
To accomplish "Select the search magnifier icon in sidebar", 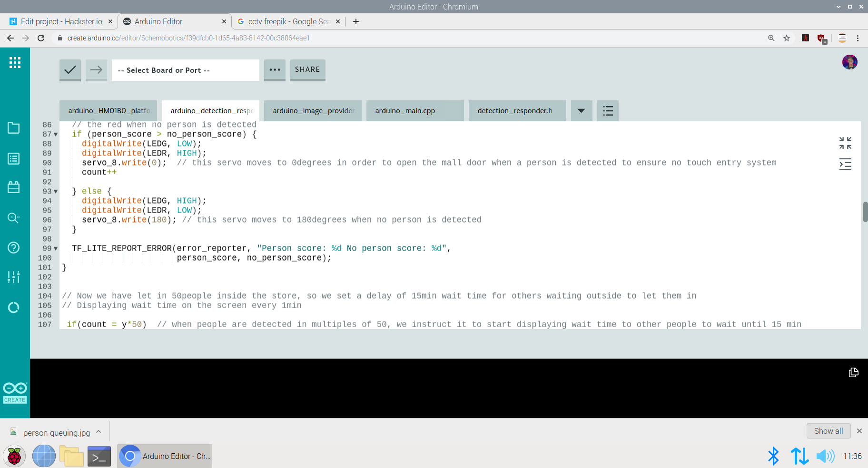I will tap(14, 218).
